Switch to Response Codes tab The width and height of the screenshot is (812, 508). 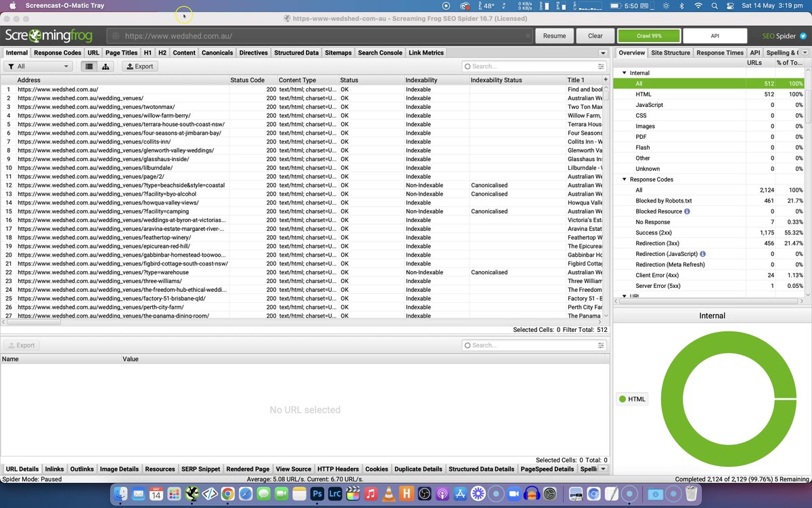coord(58,53)
